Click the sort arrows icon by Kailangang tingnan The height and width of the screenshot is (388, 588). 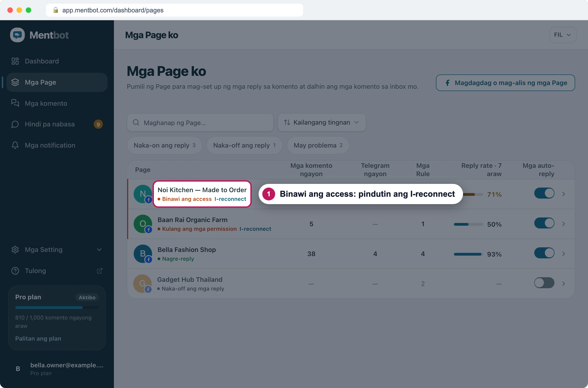click(287, 122)
